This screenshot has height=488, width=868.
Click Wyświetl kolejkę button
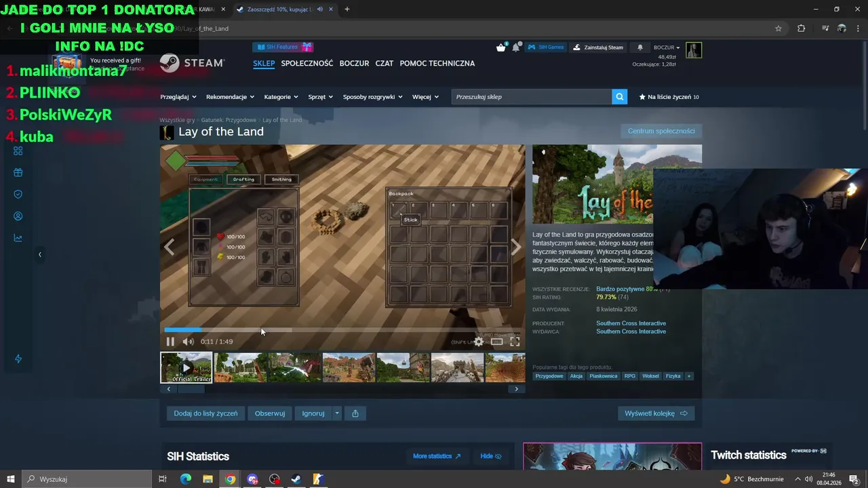click(656, 413)
